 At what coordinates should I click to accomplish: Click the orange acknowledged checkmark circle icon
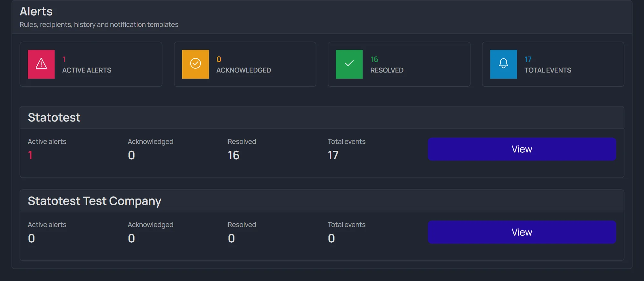(195, 64)
